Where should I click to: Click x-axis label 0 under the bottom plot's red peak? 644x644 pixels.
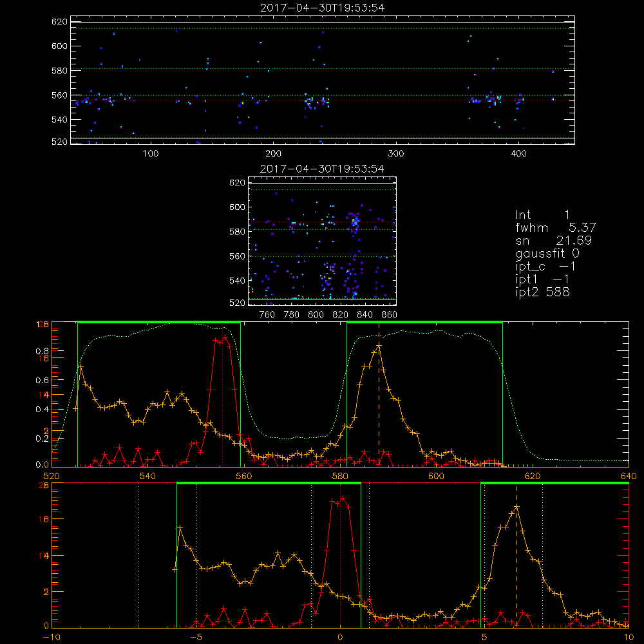(340, 638)
